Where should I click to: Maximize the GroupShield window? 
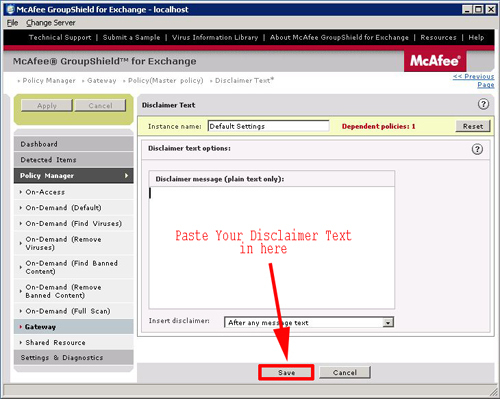[x=478, y=9]
